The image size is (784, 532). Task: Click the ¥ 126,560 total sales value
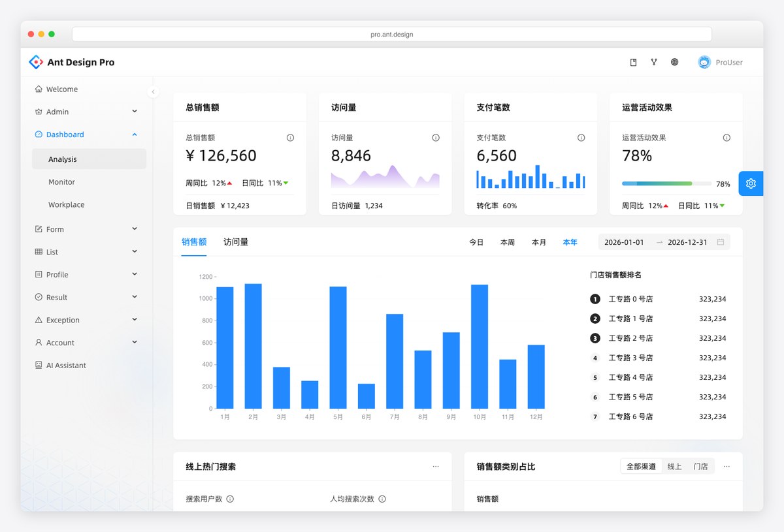coord(221,155)
